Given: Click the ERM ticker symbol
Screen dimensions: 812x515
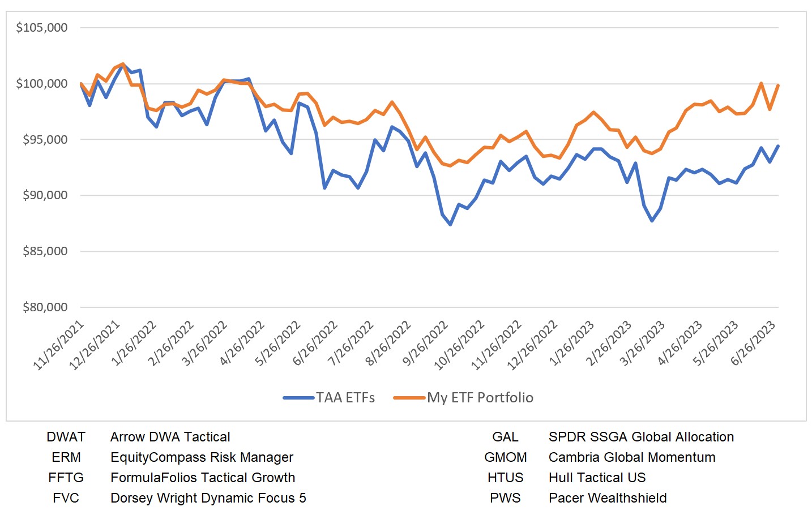Looking at the screenshot, I should coord(66,457).
